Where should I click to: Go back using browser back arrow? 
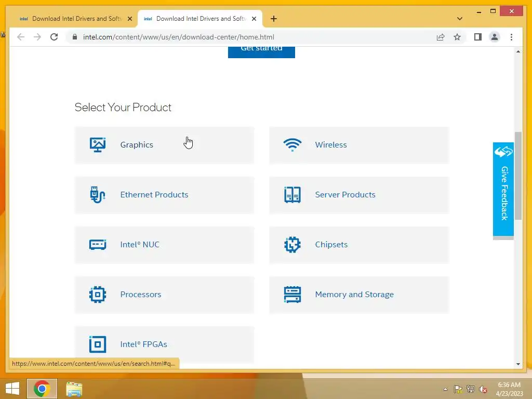[x=21, y=37]
